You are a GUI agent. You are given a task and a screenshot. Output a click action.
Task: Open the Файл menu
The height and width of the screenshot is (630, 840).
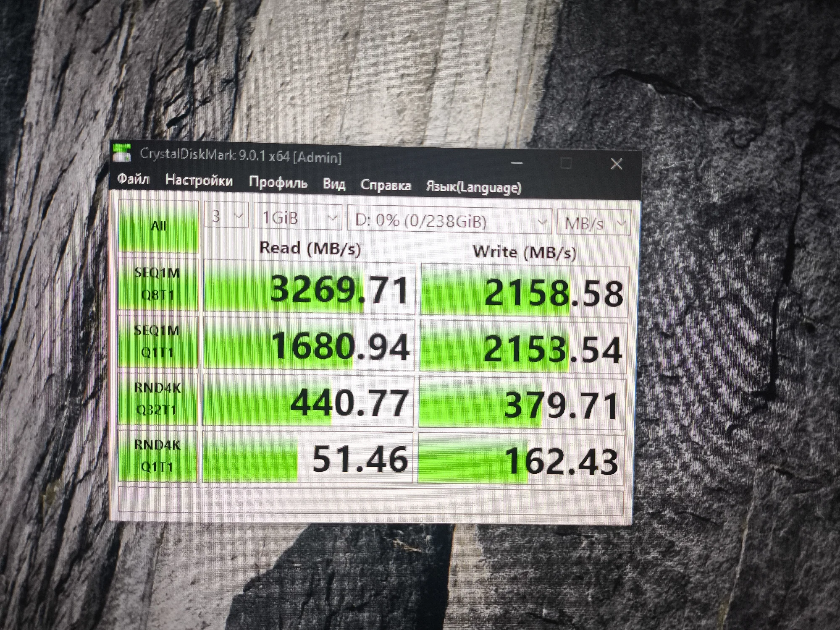pos(133,179)
